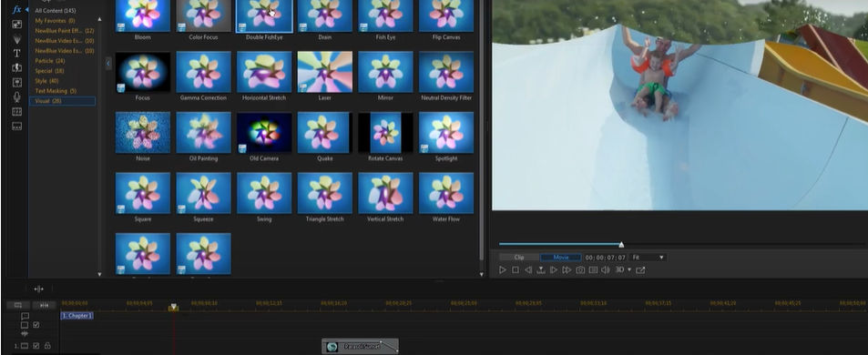Select the Particle effects category
This screenshot has width=868, height=355.
tap(50, 61)
